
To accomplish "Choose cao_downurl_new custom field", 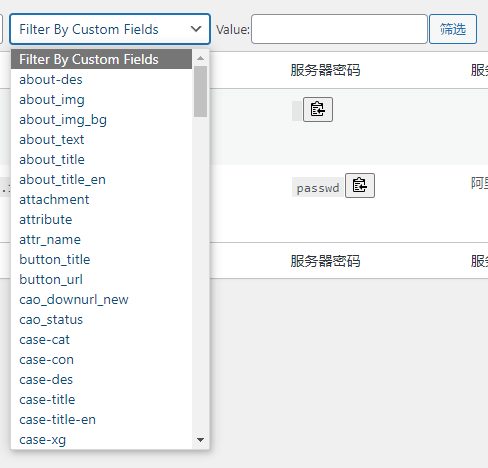I will coord(101,299).
